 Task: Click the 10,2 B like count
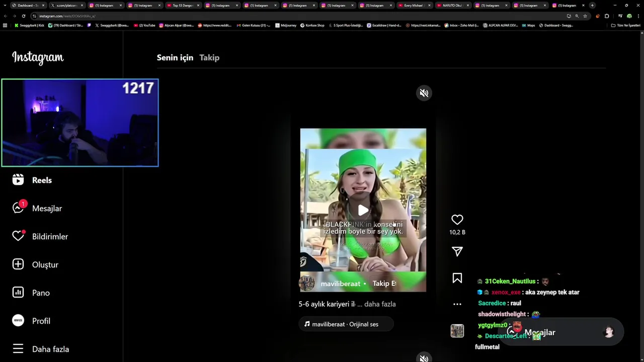pos(457,232)
